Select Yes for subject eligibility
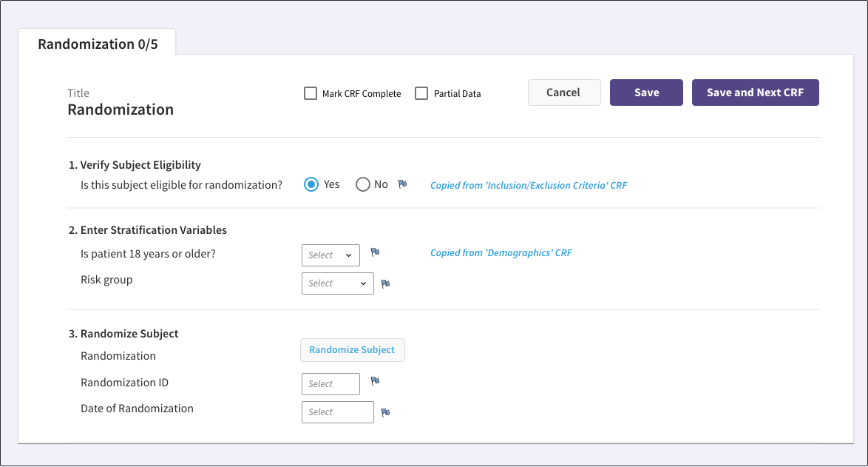This screenshot has width=868, height=467. (x=311, y=184)
